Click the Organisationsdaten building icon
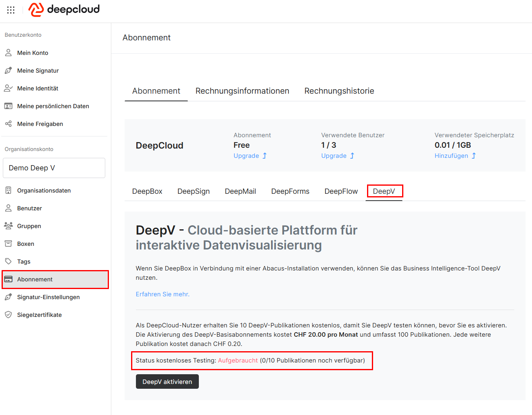Image resolution: width=532 pixels, height=415 pixels. pyautogui.click(x=8, y=191)
